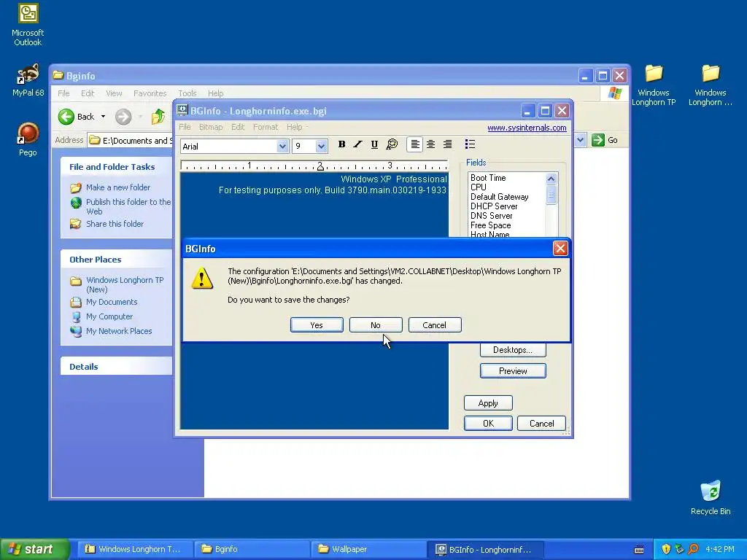This screenshot has height=560, width=747.
Task: Toggle italic formatting in BGInfo toolbar
Action: 357,144
